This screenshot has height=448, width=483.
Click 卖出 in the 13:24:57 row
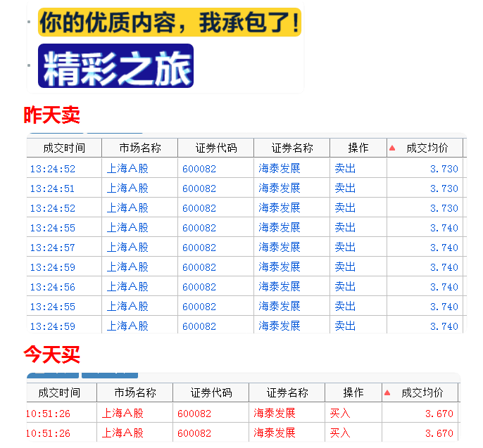pos(345,247)
